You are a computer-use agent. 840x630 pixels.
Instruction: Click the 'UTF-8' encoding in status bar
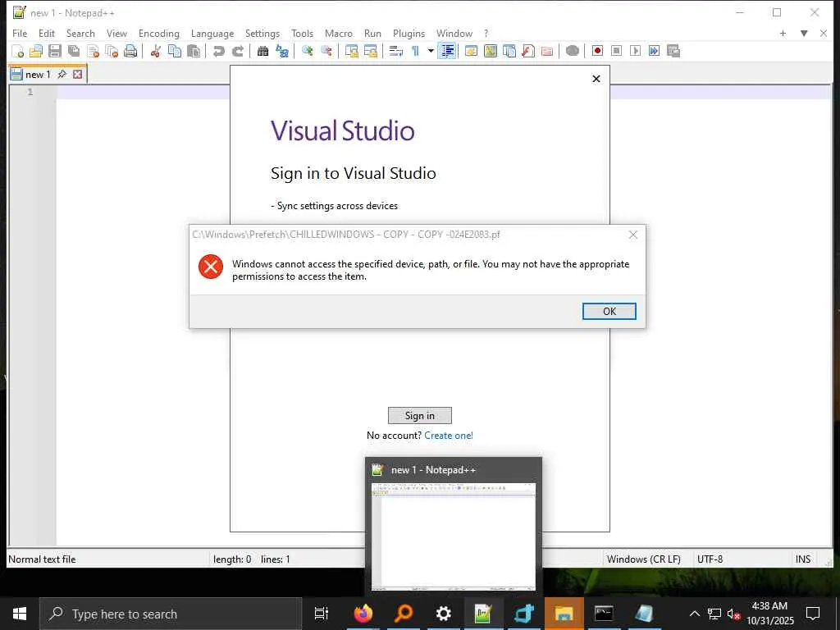(710, 559)
